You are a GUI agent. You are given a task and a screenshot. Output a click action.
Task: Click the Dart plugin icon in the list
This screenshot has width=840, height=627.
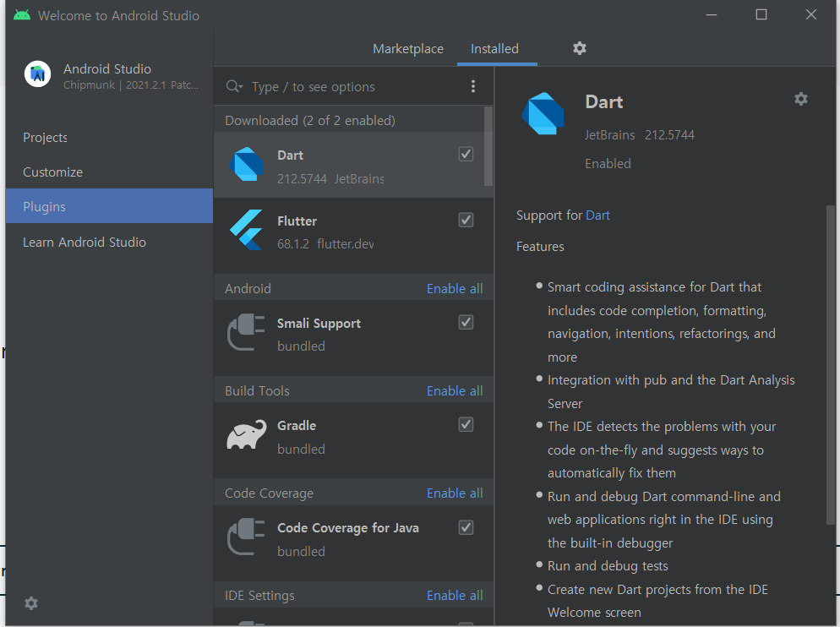coord(247,164)
